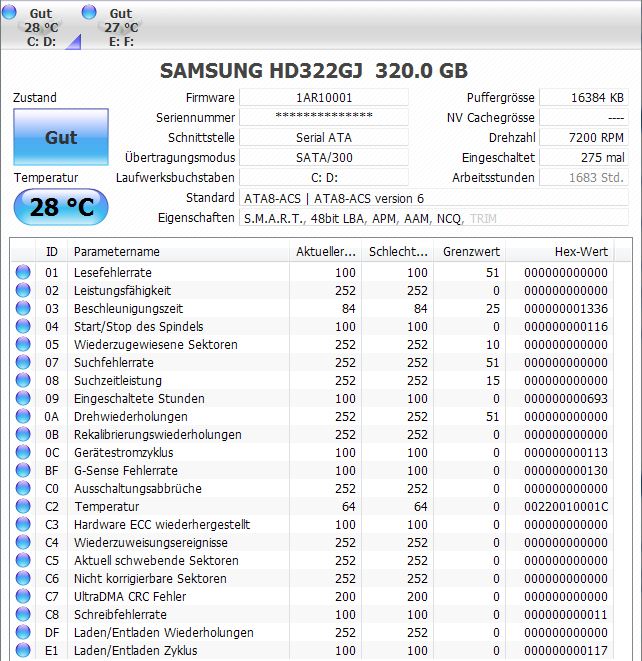Click the Firmware field 1AR10001
This screenshot has width=642, height=661.
pyautogui.click(x=324, y=97)
